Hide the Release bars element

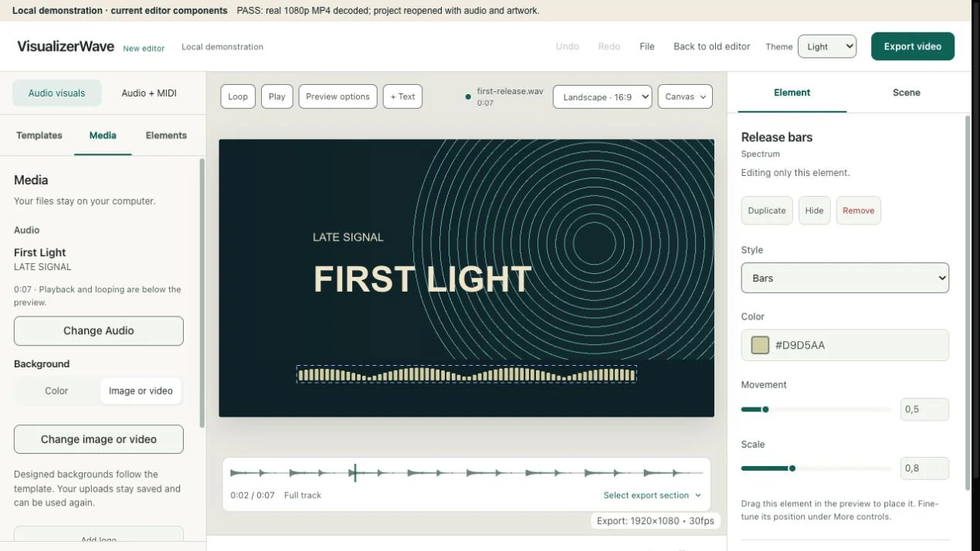point(815,211)
